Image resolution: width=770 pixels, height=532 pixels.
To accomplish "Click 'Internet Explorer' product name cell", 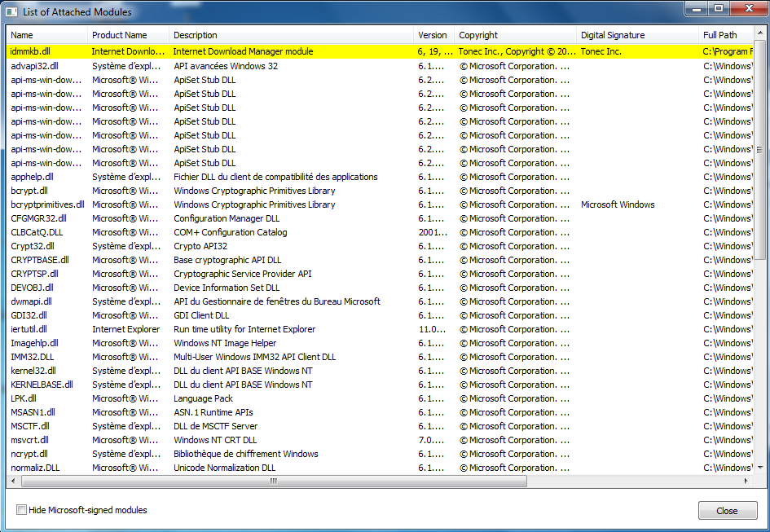I will pyautogui.click(x=126, y=329).
